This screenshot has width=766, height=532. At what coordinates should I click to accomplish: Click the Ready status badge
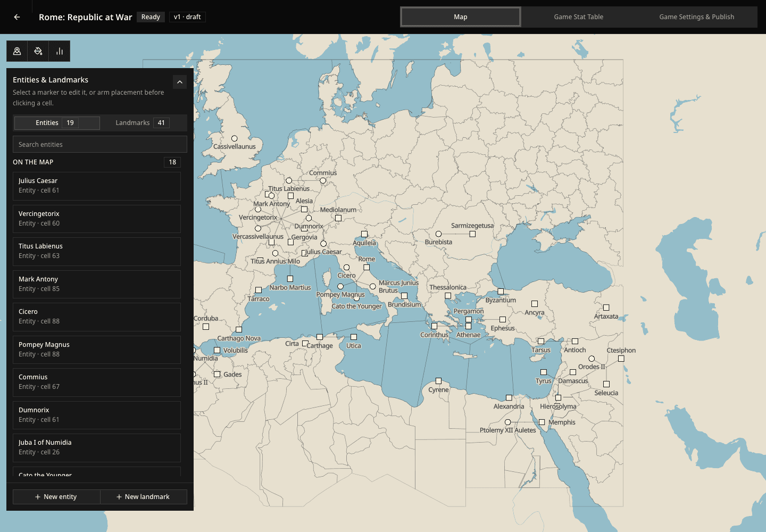(x=151, y=17)
